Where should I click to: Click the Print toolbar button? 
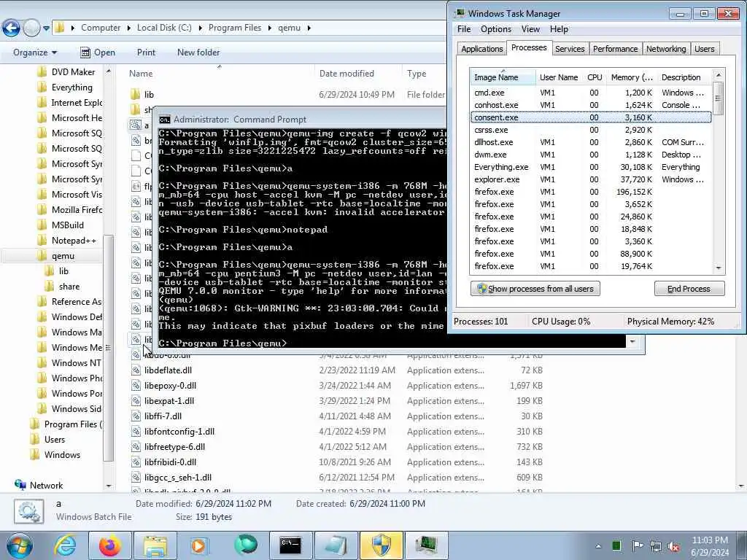[146, 52]
